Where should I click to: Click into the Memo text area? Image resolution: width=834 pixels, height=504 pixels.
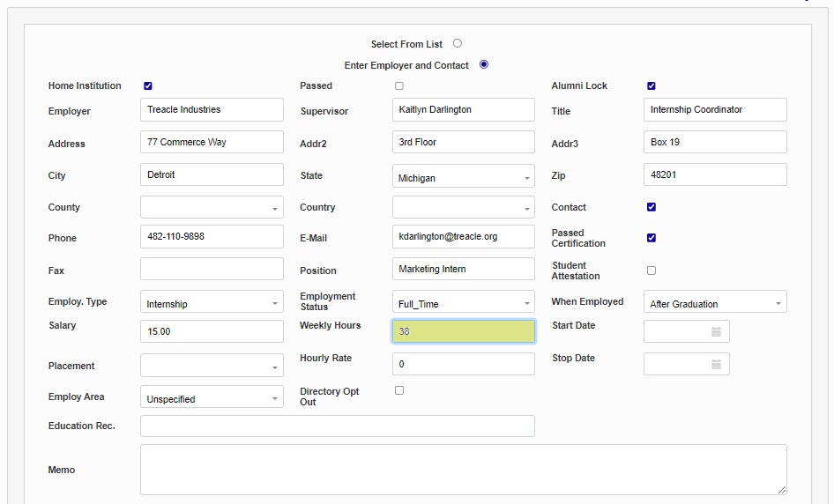(463, 469)
